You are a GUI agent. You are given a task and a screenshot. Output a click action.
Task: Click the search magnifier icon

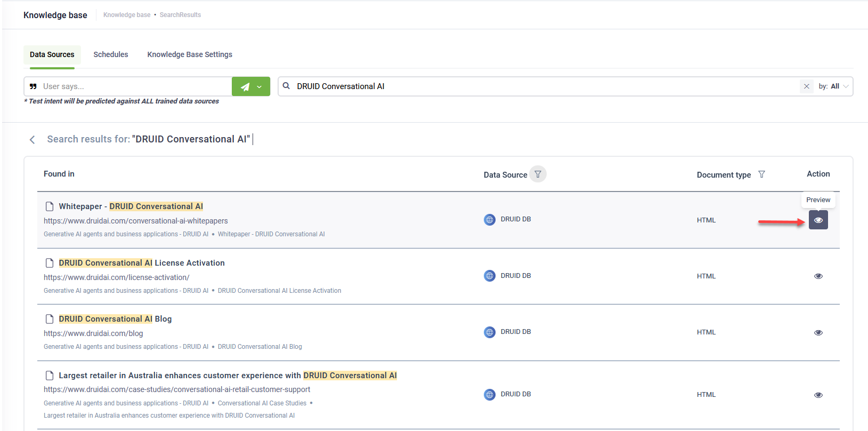286,86
